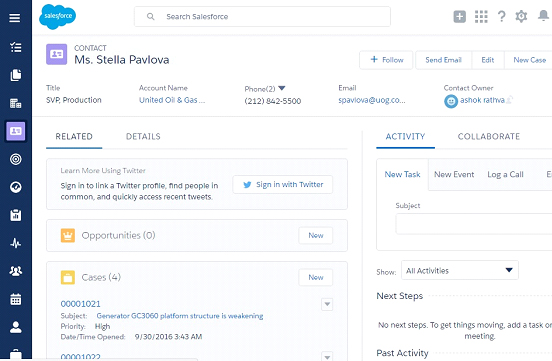This screenshot has width=552, height=361.
Task: Click the global create plus icon
Action: point(459,17)
